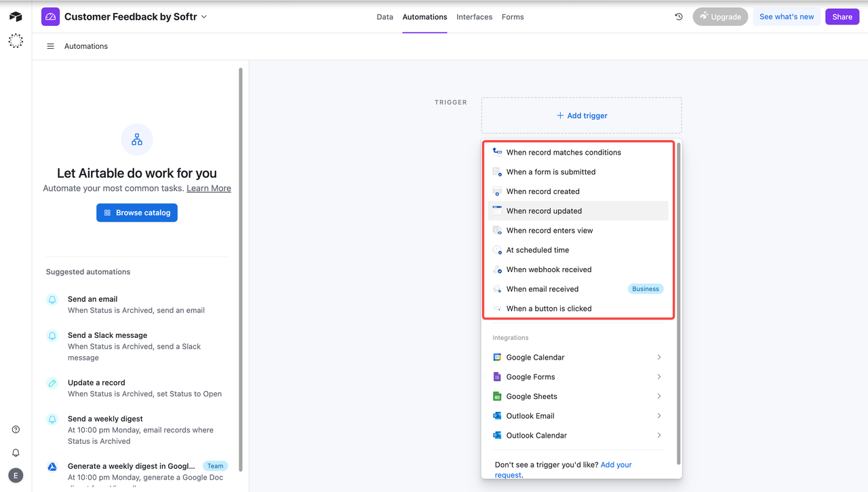Open the automation history clock icon
The height and width of the screenshot is (492, 868).
[678, 16]
